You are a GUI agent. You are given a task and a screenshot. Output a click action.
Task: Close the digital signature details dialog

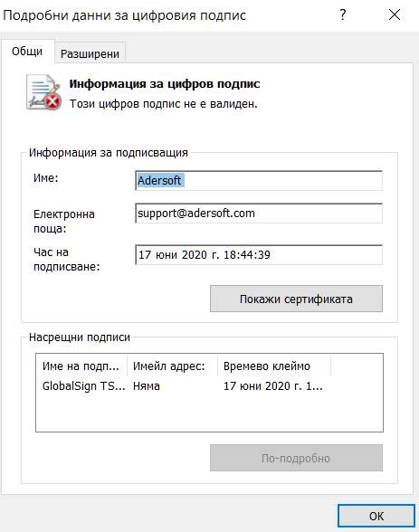tap(395, 14)
